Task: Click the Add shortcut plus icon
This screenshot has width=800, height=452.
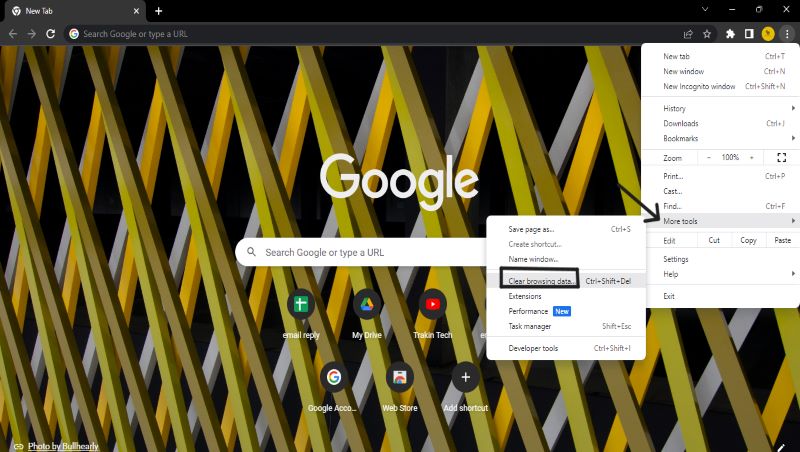Action: (465, 378)
